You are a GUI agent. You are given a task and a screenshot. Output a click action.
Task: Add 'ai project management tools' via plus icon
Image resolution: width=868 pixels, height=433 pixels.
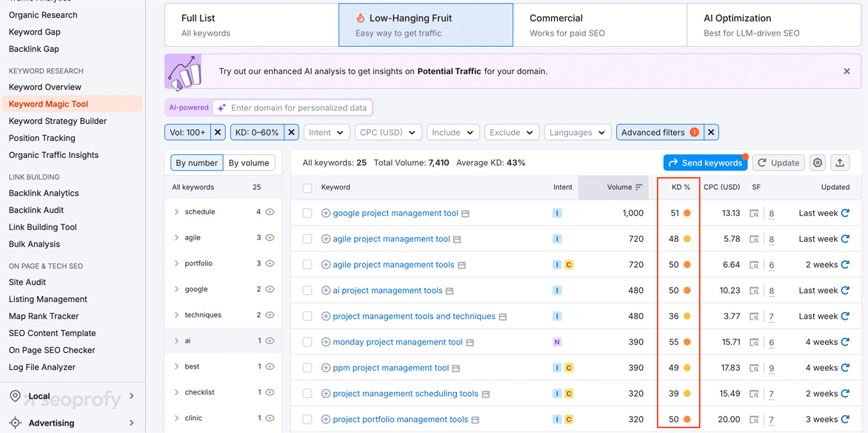(326, 291)
